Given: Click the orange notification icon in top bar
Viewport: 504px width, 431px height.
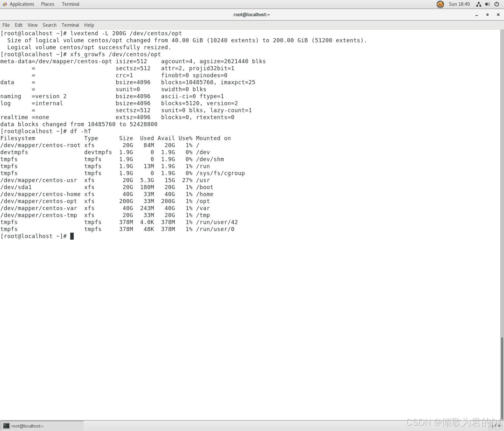Looking at the screenshot, I should click(440, 4).
